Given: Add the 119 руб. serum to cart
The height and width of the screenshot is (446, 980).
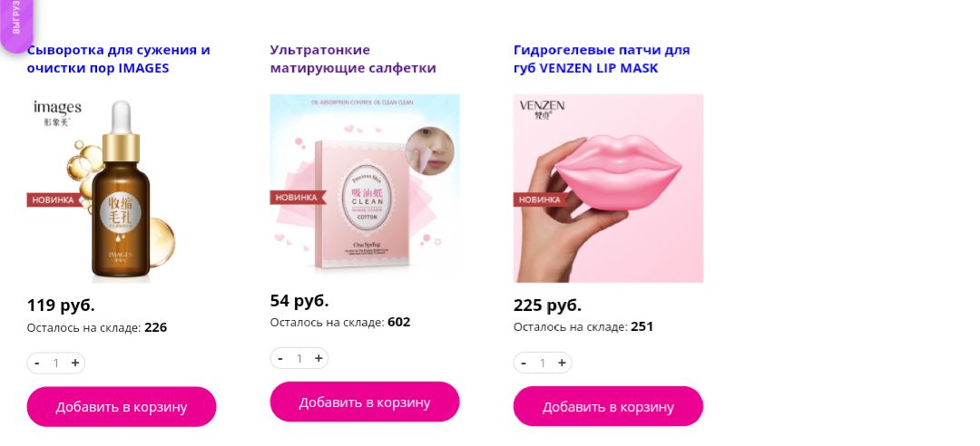Looking at the screenshot, I should pyautogui.click(x=122, y=407).
